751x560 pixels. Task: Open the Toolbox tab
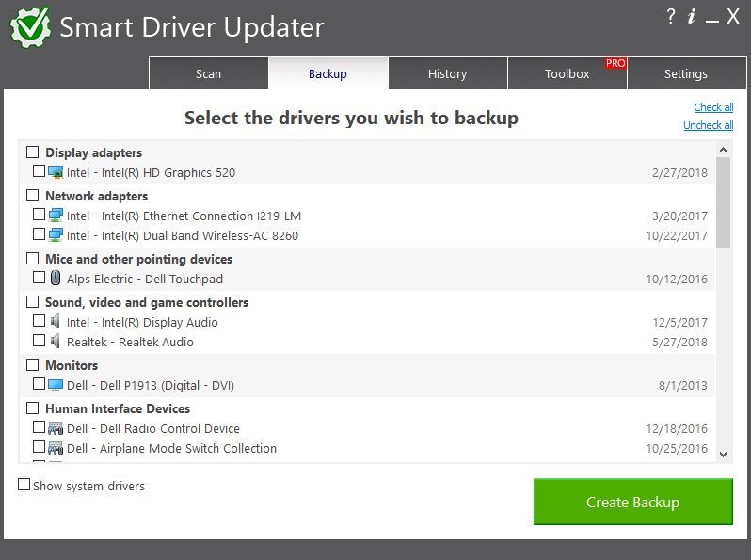(x=567, y=73)
